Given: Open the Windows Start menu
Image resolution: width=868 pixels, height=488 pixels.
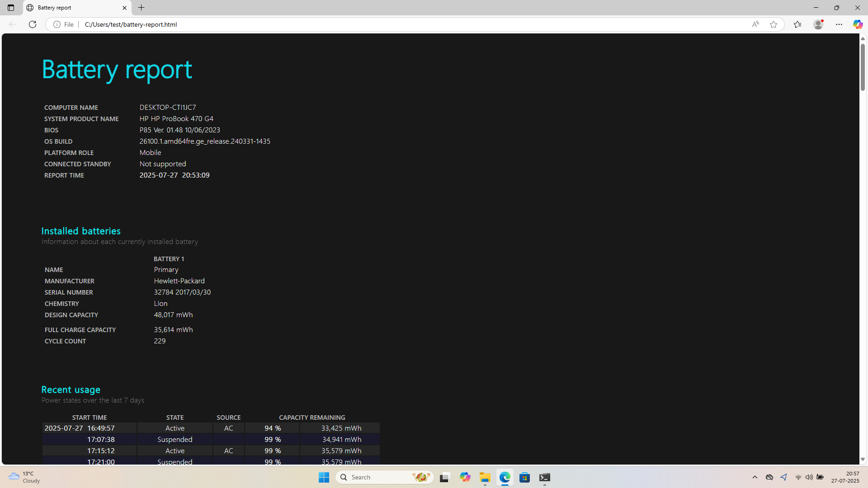Looking at the screenshot, I should (324, 477).
